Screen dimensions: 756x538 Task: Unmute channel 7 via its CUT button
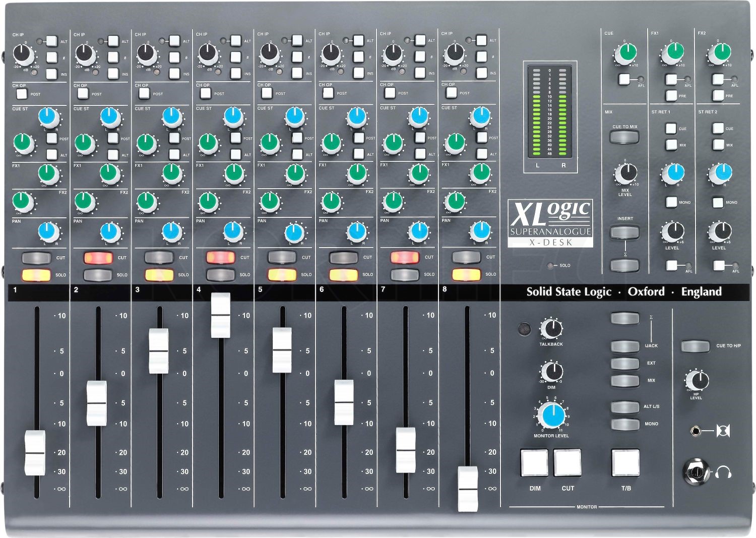tap(405, 257)
